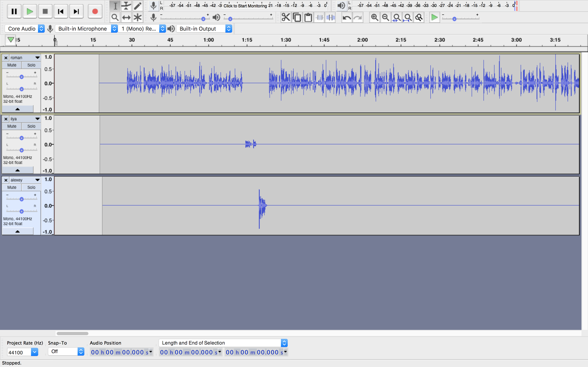
Task: Click Skip to Start button
Action: pos(60,11)
